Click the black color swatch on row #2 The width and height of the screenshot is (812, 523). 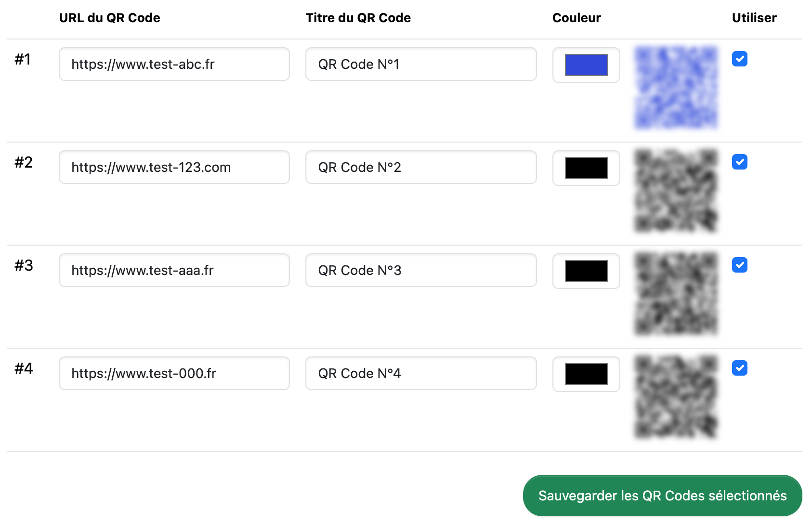586,168
